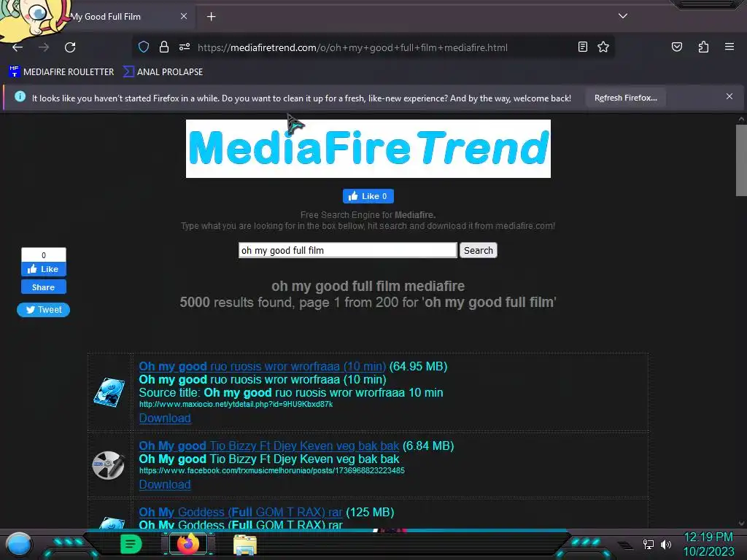This screenshot has height=560, width=747.
Task: Click the sidebar Facebook Like button
Action: (x=43, y=269)
